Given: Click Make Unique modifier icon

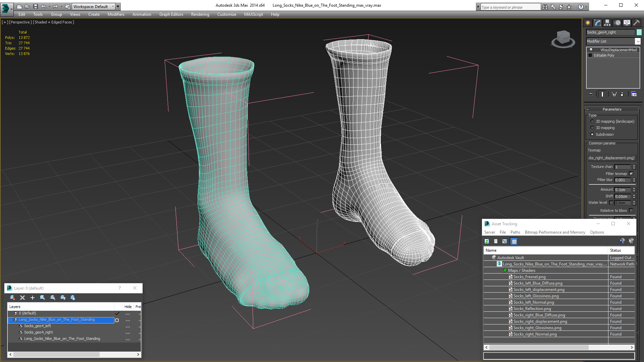Looking at the screenshot, I should click(614, 94).
